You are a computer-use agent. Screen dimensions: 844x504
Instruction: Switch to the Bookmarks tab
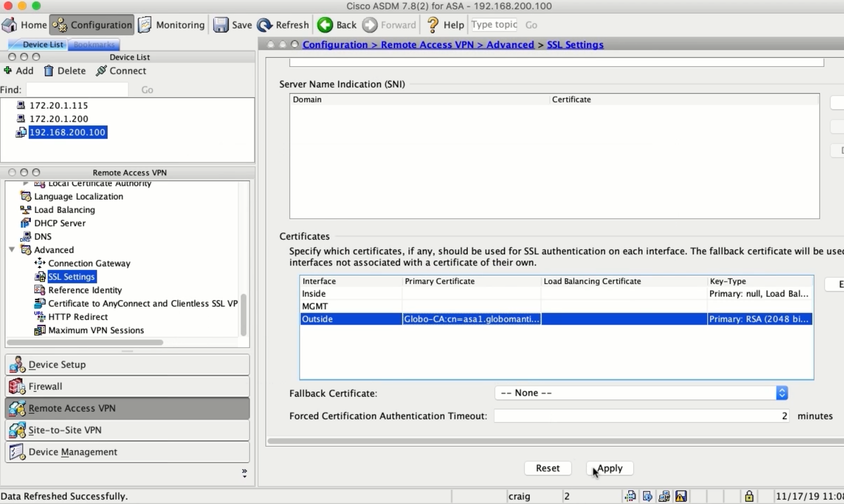[x=94, y=44]
